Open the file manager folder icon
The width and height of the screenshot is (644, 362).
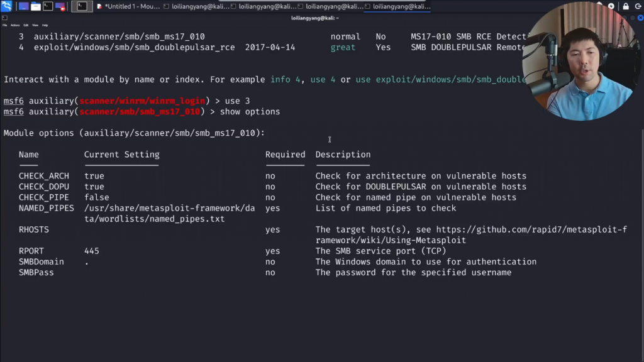click(36, 6)
